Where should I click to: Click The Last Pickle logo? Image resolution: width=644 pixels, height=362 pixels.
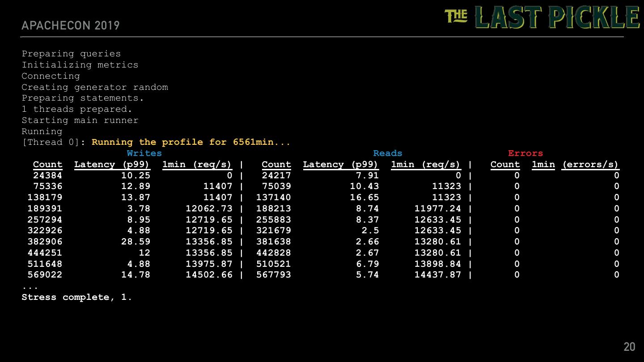tap(542, 17)
